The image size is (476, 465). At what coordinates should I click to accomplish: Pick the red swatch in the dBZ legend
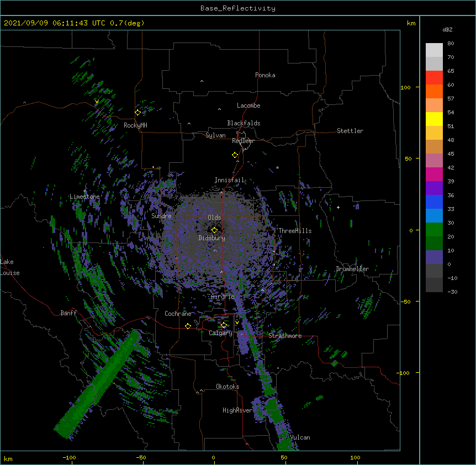[434, 77]
